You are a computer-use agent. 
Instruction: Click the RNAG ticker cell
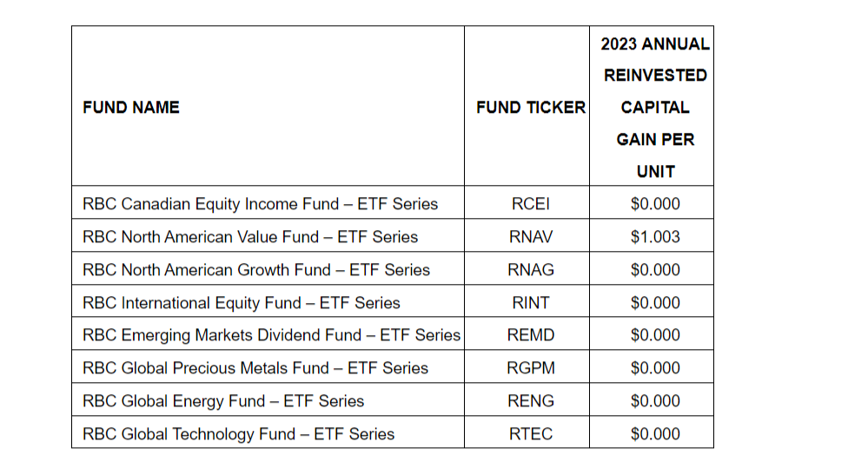(530, 270)
